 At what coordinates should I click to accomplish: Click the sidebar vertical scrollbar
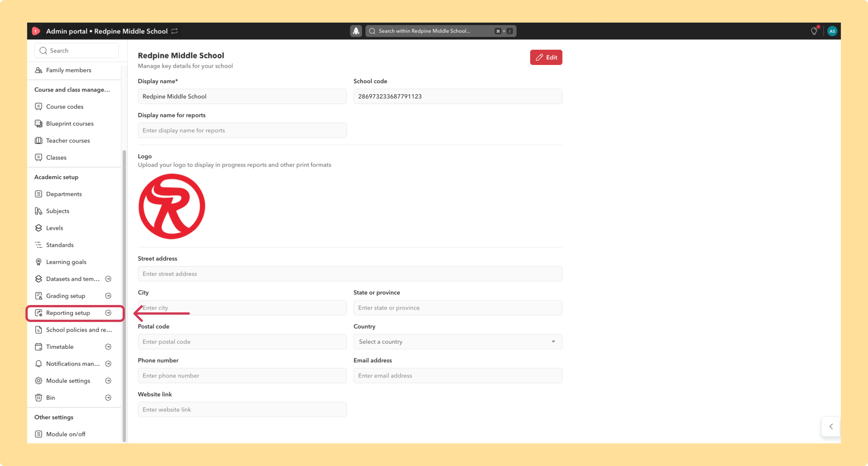124,296
